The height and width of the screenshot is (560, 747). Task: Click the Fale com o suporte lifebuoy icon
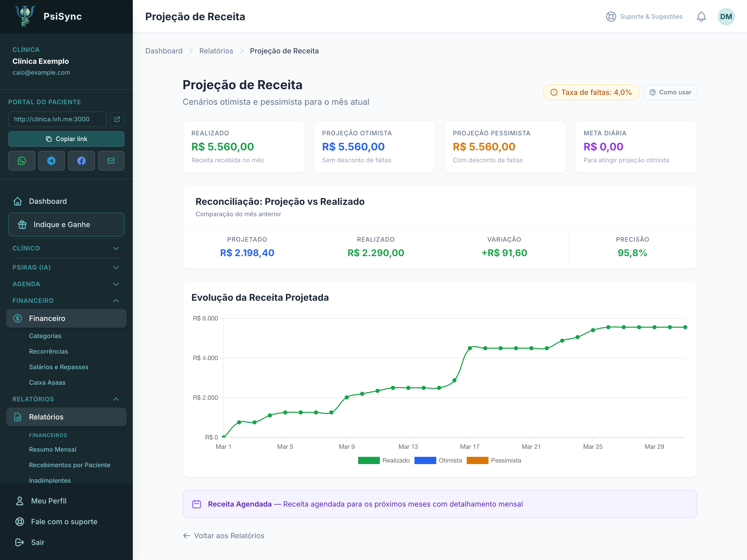[20, 522]
